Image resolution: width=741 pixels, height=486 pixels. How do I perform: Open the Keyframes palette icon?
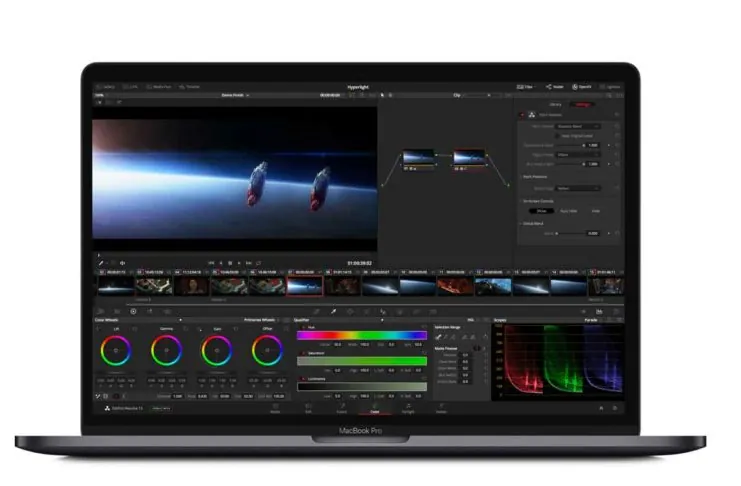[x=583, y=312]
